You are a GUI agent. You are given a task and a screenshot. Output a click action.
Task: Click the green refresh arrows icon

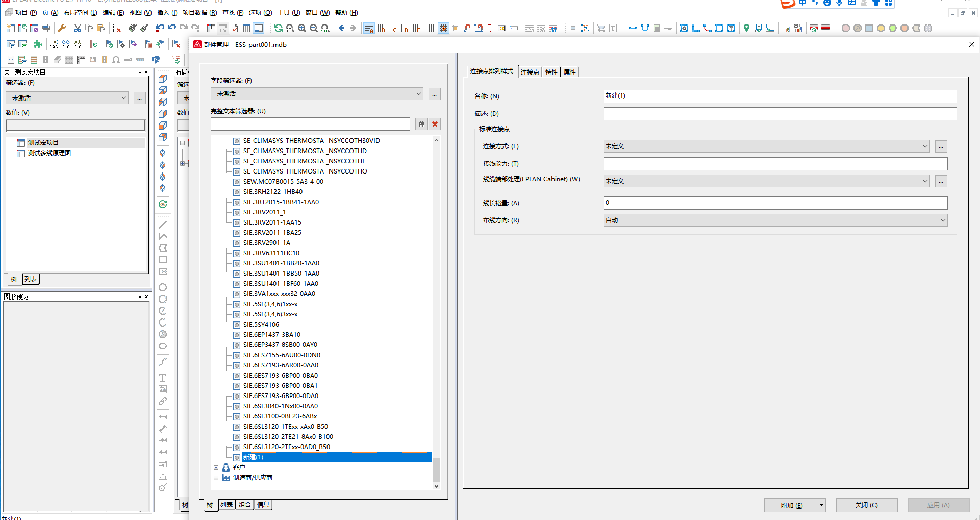(x=279, y=28)
